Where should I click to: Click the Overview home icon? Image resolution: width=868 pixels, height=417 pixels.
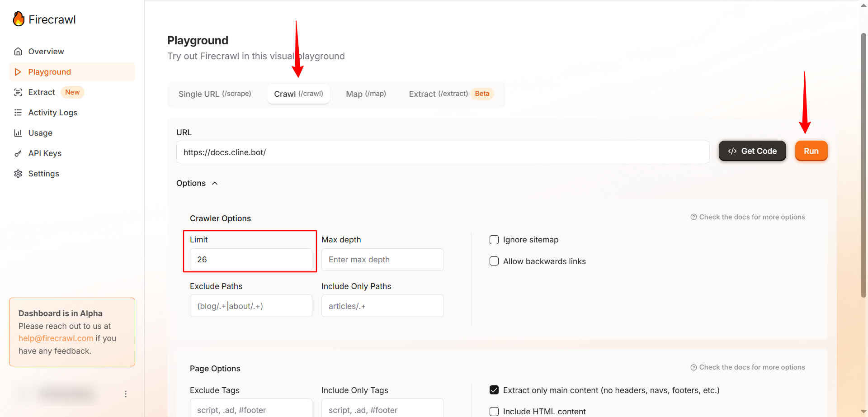tap(18, 52)
